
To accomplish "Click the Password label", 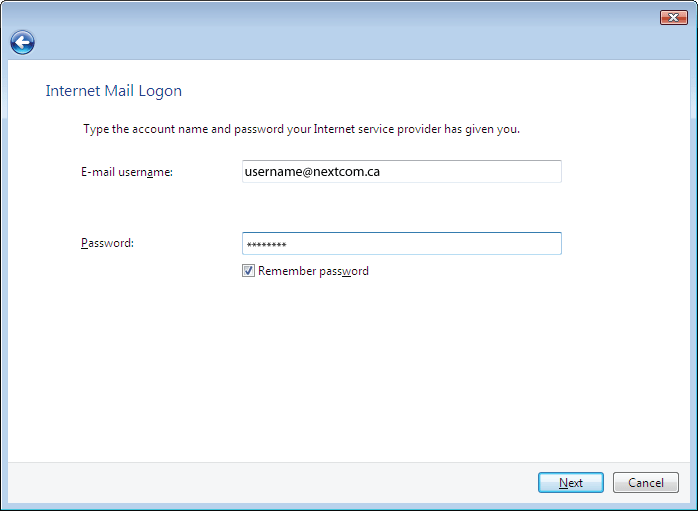I will tap(107, 243).
